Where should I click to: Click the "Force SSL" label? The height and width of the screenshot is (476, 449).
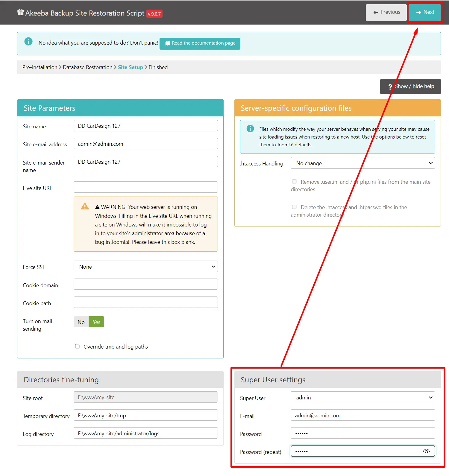(34, 267)
